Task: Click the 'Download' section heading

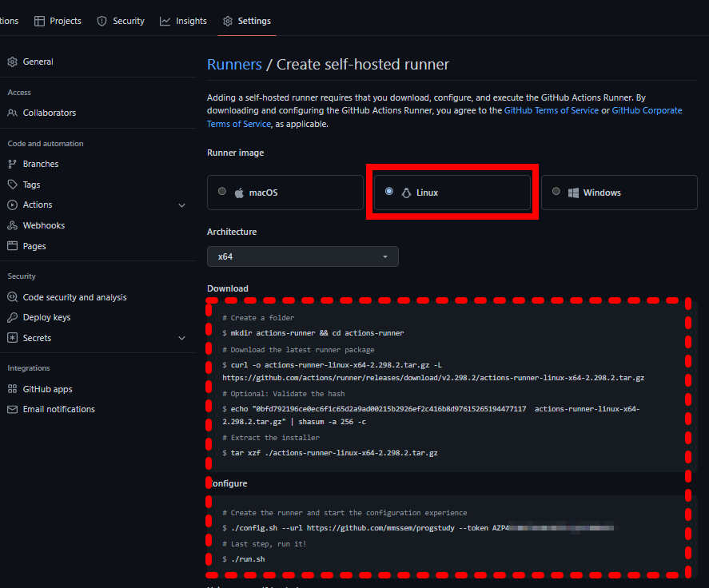Action: point(228,288)
